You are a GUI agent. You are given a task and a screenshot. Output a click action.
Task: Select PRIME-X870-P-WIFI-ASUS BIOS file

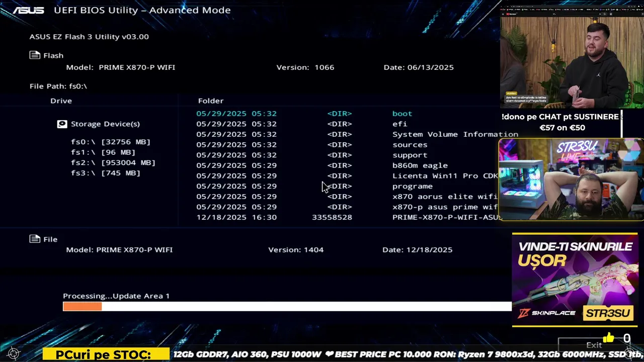point(446,217)
